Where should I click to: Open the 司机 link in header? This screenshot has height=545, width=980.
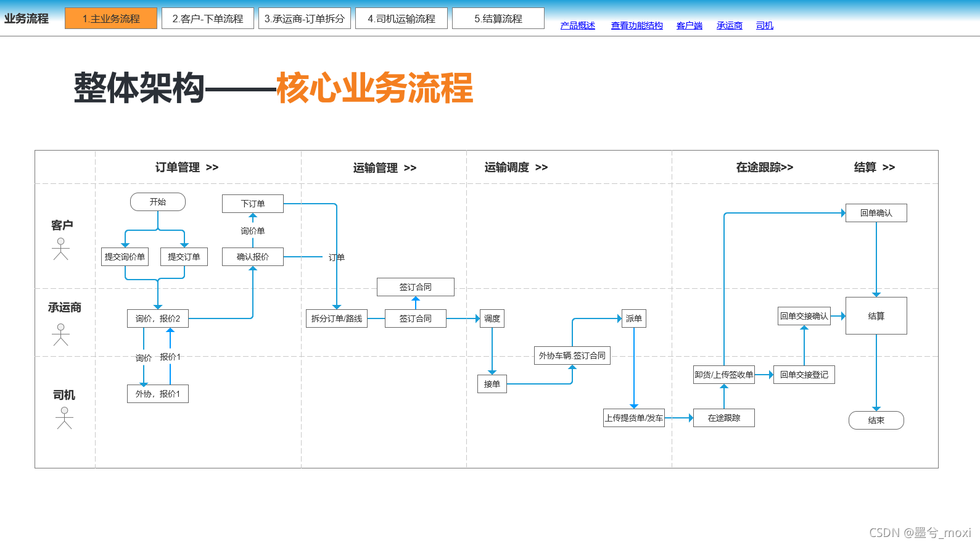765,25
